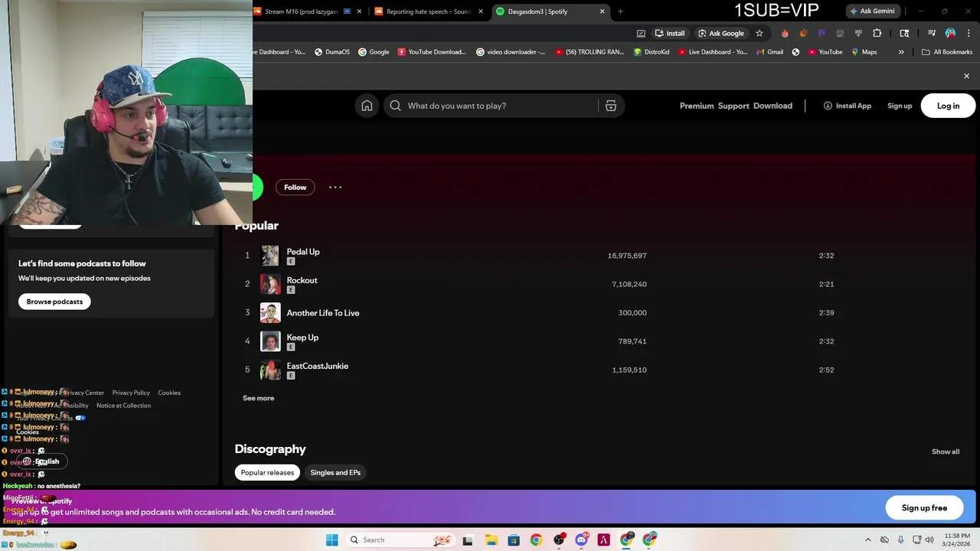Open Install App link
The image size is (980, 551).
click(x=847, y=106)
